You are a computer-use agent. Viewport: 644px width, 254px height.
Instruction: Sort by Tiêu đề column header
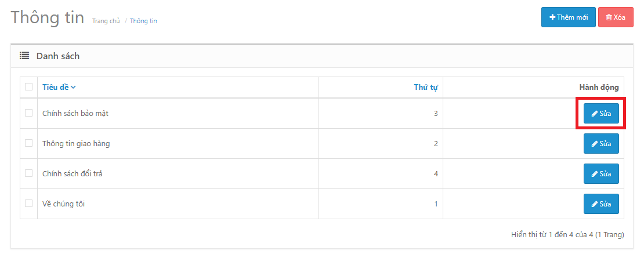(56, 87)
